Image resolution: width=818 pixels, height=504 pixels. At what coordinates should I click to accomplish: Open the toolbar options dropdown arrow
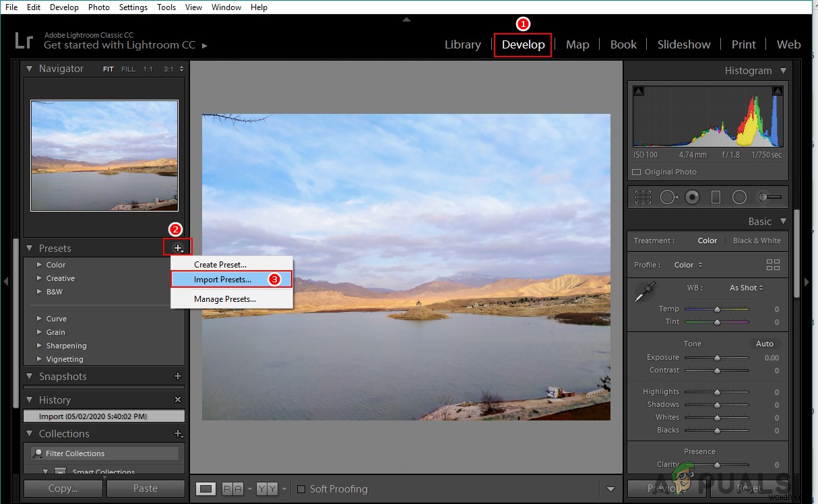[x=611, y=489]
